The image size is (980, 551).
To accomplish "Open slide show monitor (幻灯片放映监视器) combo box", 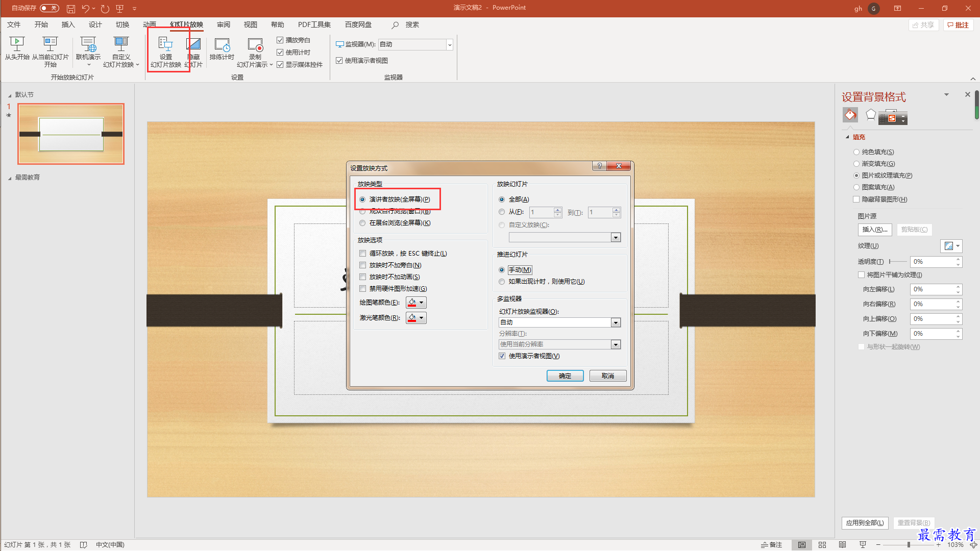I will coord(559,322).
